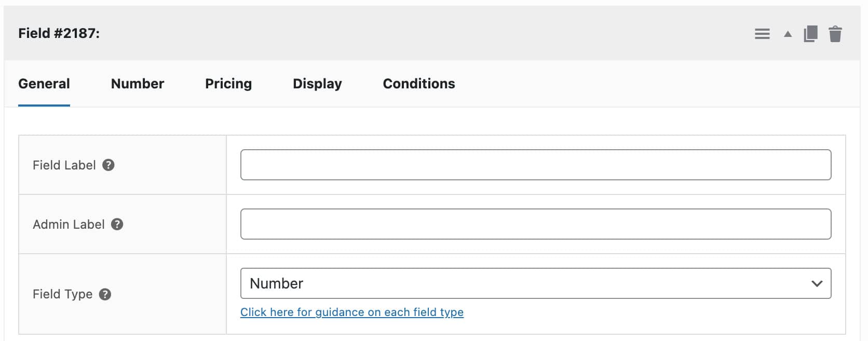Click the chevron on the Field Type selector
Image resolution: width=868 pixels, height=341 pixels.
coord(817,283)
